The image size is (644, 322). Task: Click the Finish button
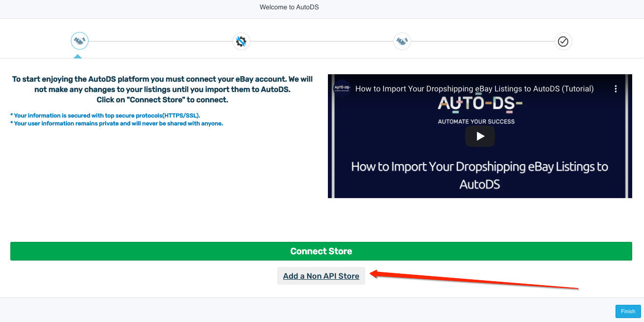tap(628, 311)
